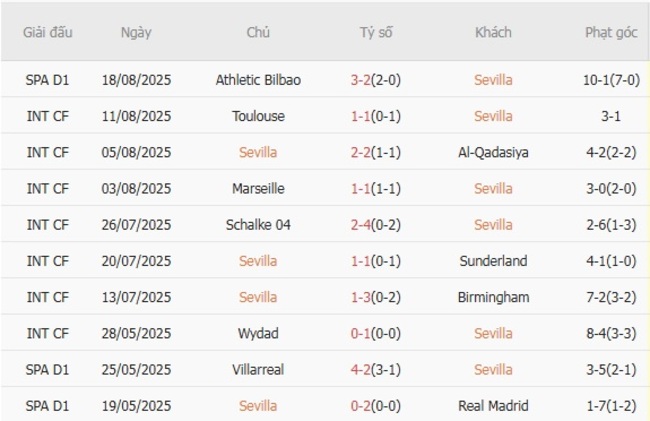Select the 18/08/2025 date cell
Image resolution: width=650 pixels, height=421 pixels.
(136, 80)
